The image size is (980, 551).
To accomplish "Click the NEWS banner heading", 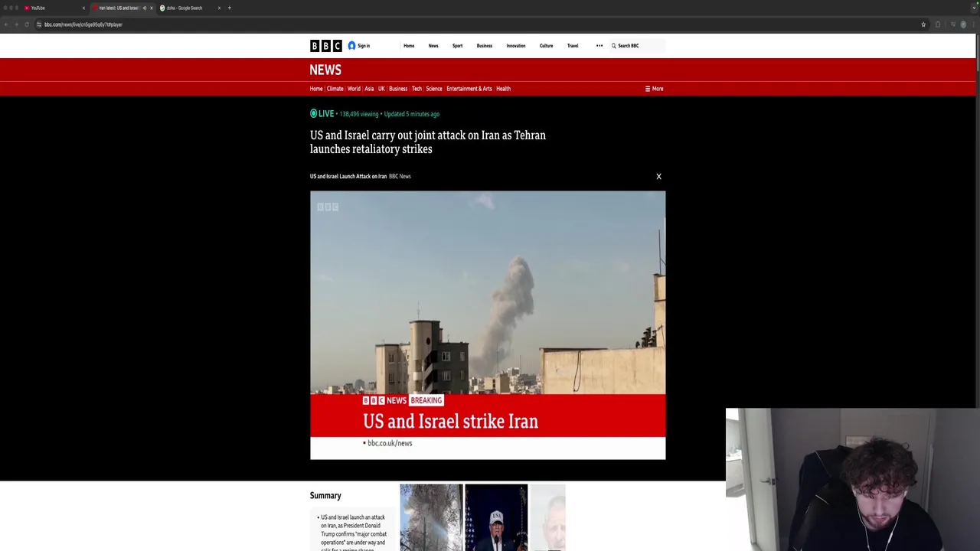I will 325,70.
